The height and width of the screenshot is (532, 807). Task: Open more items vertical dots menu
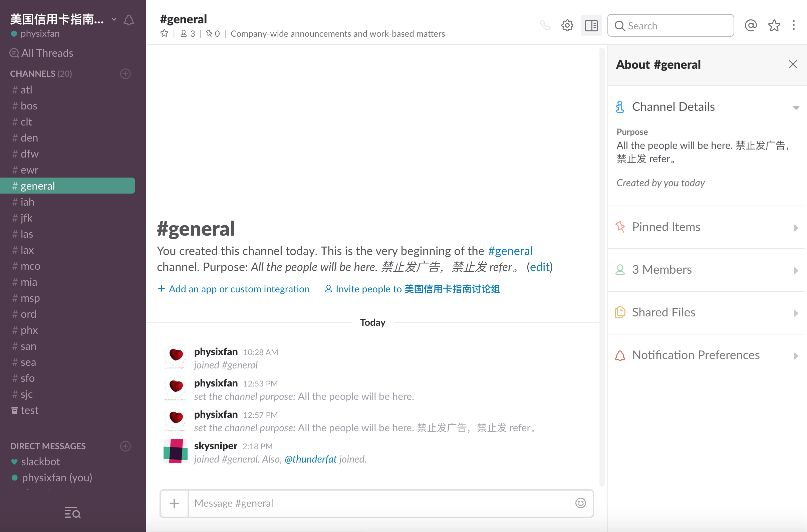pos(793,25)
